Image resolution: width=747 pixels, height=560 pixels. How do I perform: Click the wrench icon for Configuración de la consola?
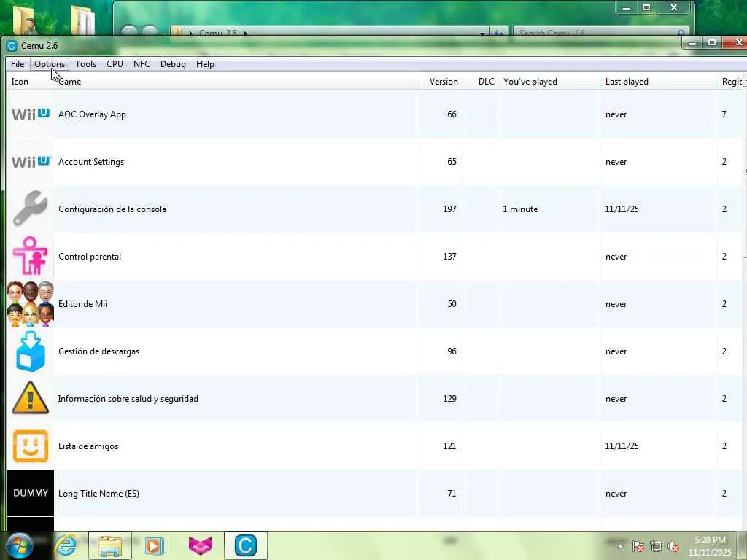[x=31, y=209]
